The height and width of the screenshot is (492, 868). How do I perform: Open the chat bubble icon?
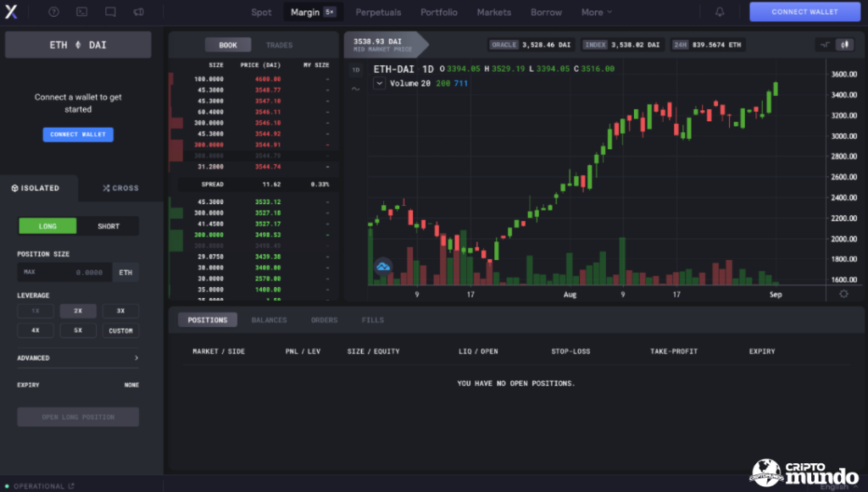click(x=110, y=12)
